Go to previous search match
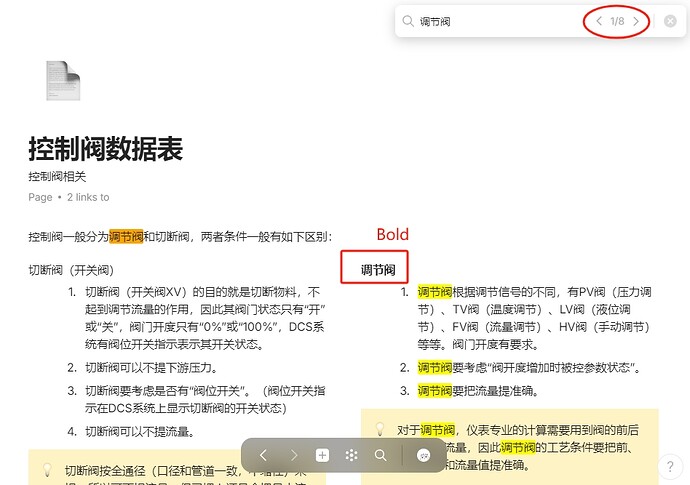Image resolution: width=690 pixels, height=485 pixels. click(x=599, y=21)
